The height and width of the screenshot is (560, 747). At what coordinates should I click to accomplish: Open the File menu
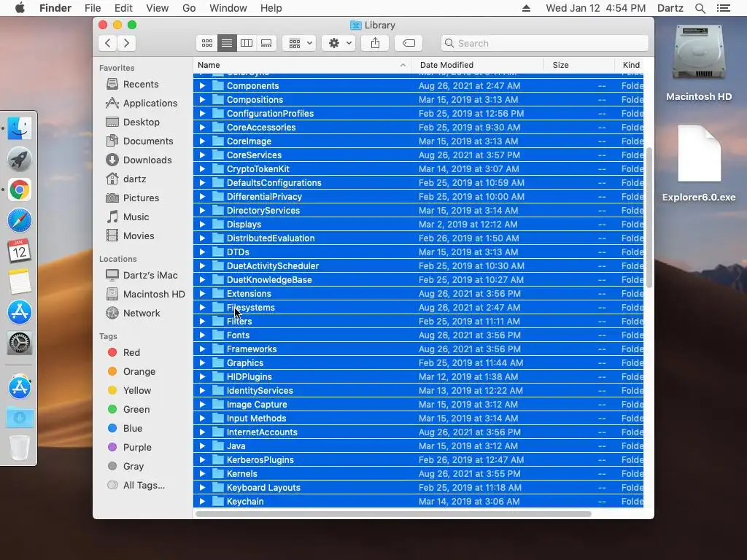[x=93, y=8]
